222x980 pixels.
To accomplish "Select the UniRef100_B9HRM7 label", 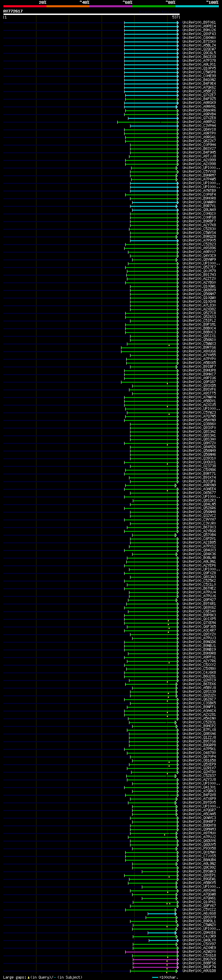I will 199,175.
